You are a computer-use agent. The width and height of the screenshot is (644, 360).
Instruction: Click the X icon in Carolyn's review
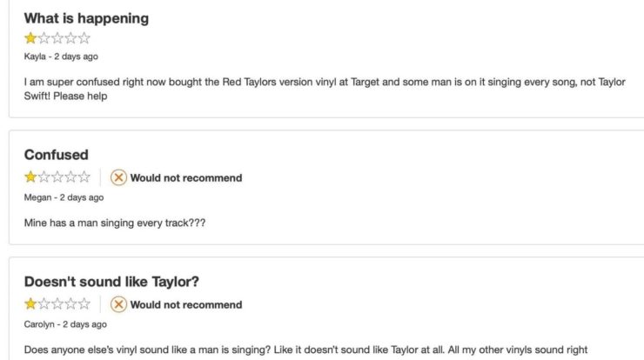118,304
